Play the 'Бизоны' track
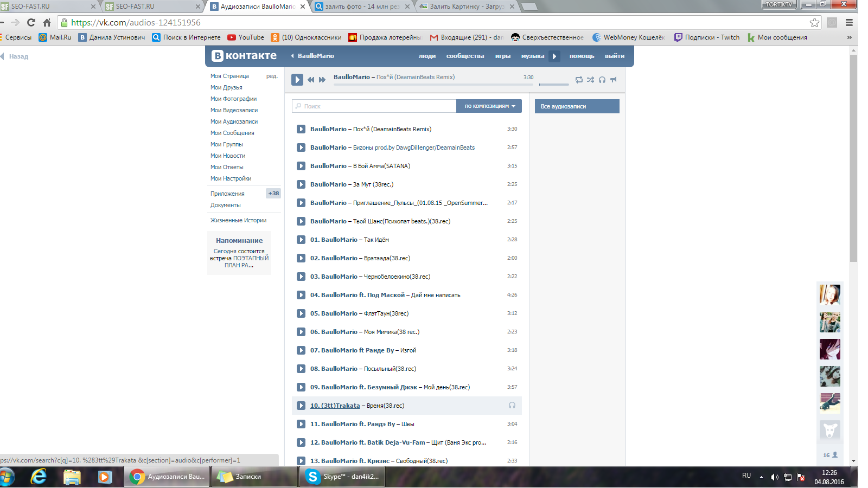The width and height of the screenshot is (868, 488). [301, 147]
